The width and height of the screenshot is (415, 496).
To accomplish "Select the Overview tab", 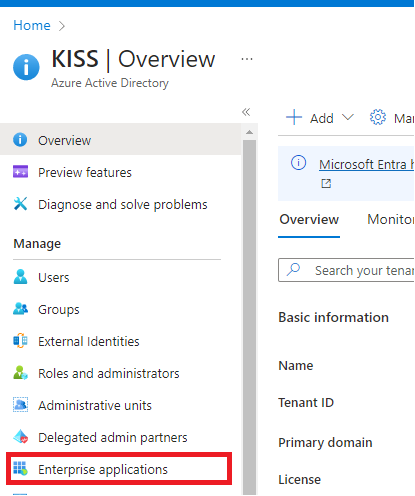I will [309, 219].
